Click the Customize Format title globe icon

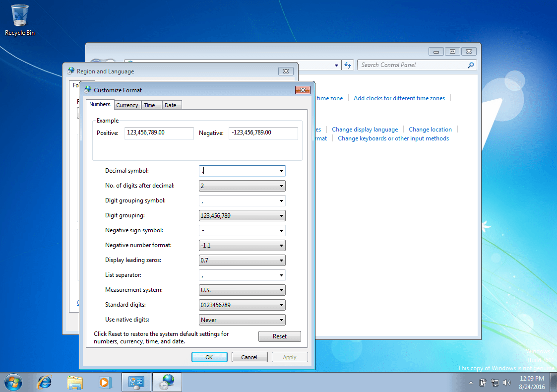pos(88,90)
